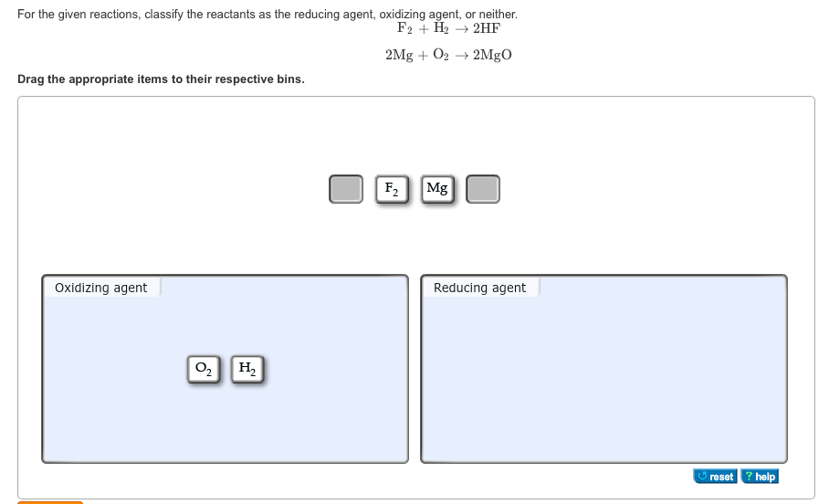Image resolution: width=829 pixels, height=504 pixels.
Task: Click the empty gray slot beside F2
Action: [346, 189]
